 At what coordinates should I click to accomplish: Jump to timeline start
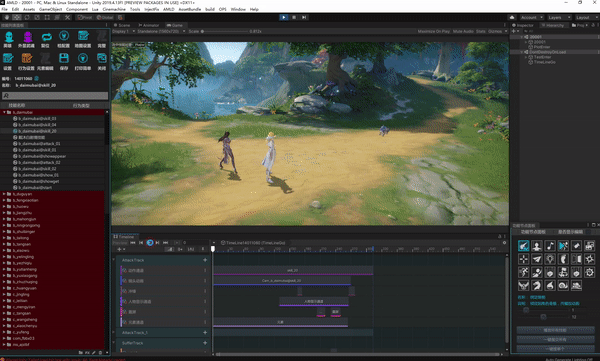(133, 243)
